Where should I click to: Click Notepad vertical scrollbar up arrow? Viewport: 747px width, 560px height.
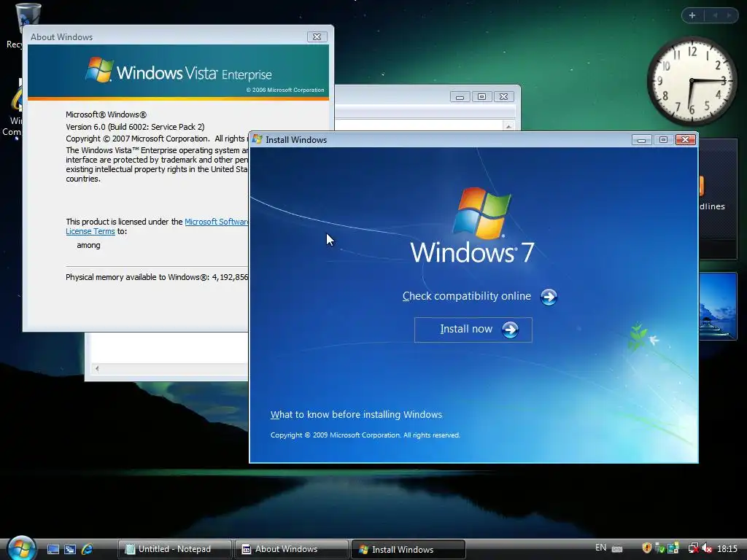[x=508, y=126]
